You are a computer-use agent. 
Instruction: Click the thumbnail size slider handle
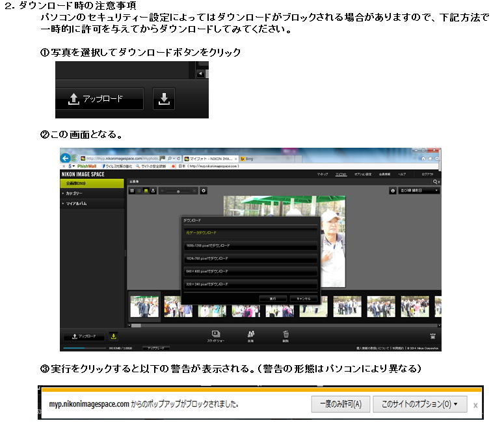tap(178, 191)
